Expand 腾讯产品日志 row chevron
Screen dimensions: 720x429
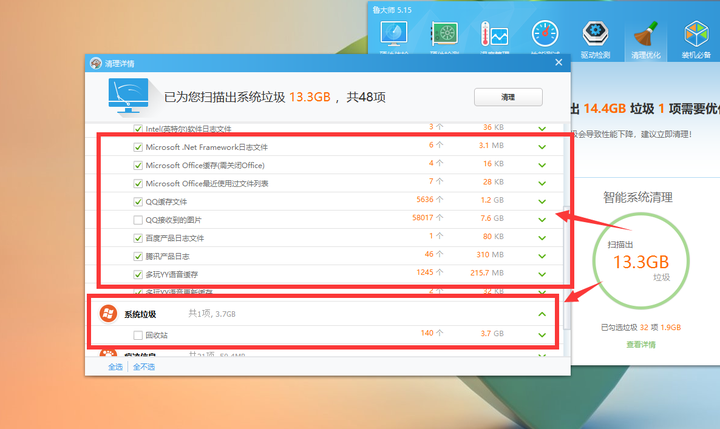(x=542, y=256)
